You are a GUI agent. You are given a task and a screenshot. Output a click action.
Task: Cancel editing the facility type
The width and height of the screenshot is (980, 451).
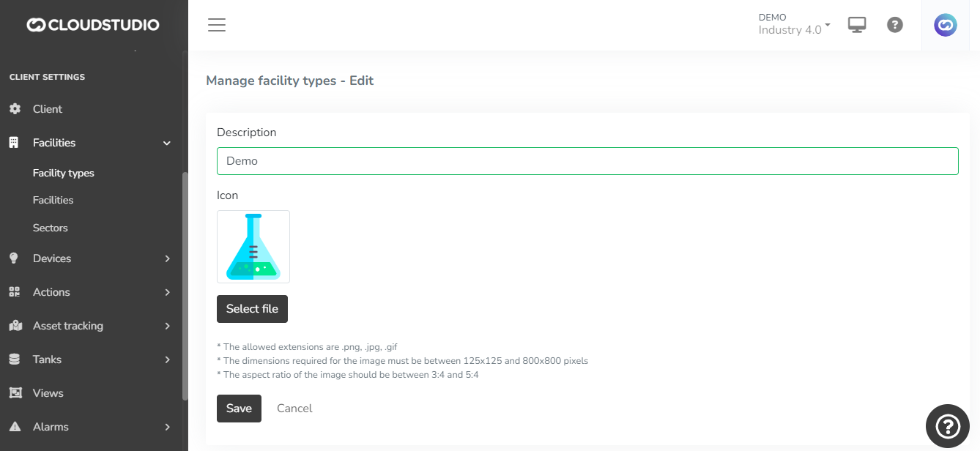coord(294,409)
